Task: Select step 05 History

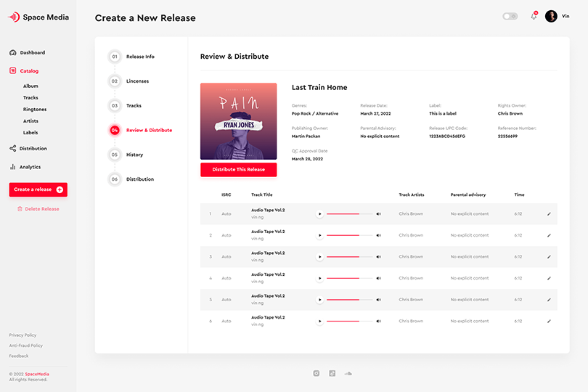Action: [x=126, y=155]
